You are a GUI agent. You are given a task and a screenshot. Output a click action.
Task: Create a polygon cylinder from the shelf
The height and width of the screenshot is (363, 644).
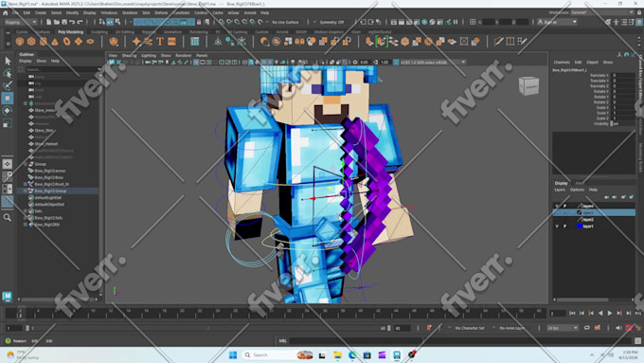[x=44, y=41]
